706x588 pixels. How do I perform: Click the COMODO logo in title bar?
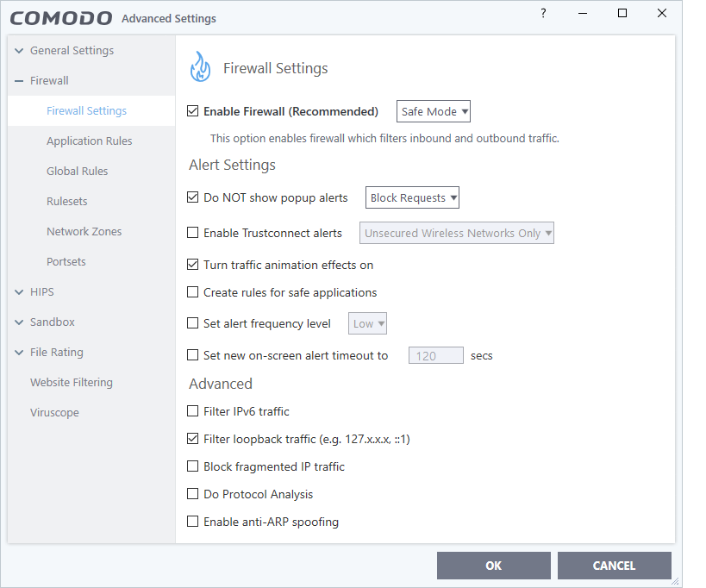[x=61, y=18]
